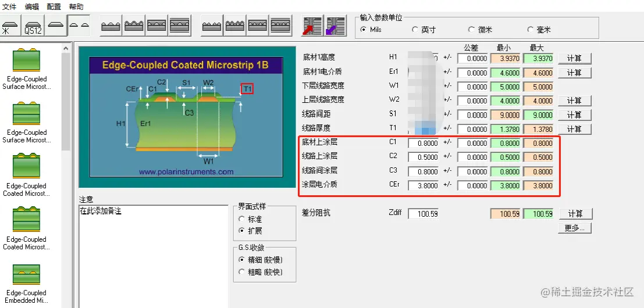The image size is (644, 308).
Task: Open the 编辑 menu
Action: point(31,6)
